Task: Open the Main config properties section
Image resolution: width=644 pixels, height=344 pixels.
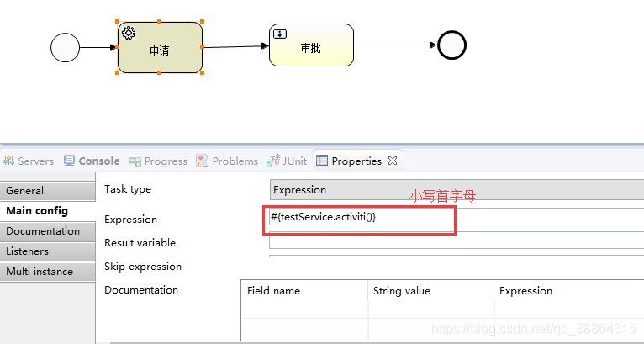Action: click(48, 211)
